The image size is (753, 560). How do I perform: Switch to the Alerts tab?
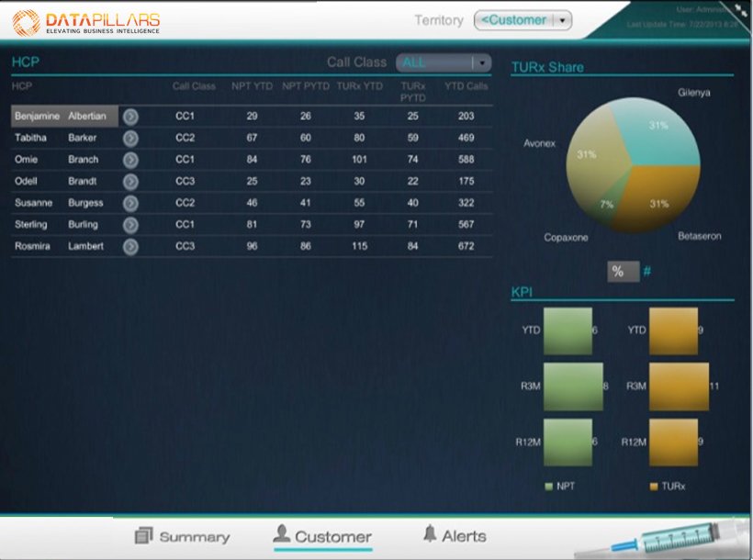coord(455,535)
